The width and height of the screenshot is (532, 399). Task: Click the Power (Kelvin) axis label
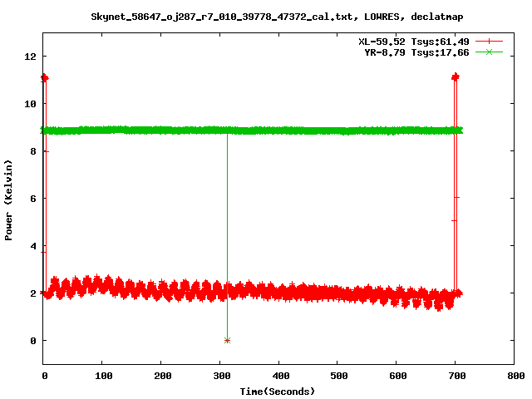point(8,200)
